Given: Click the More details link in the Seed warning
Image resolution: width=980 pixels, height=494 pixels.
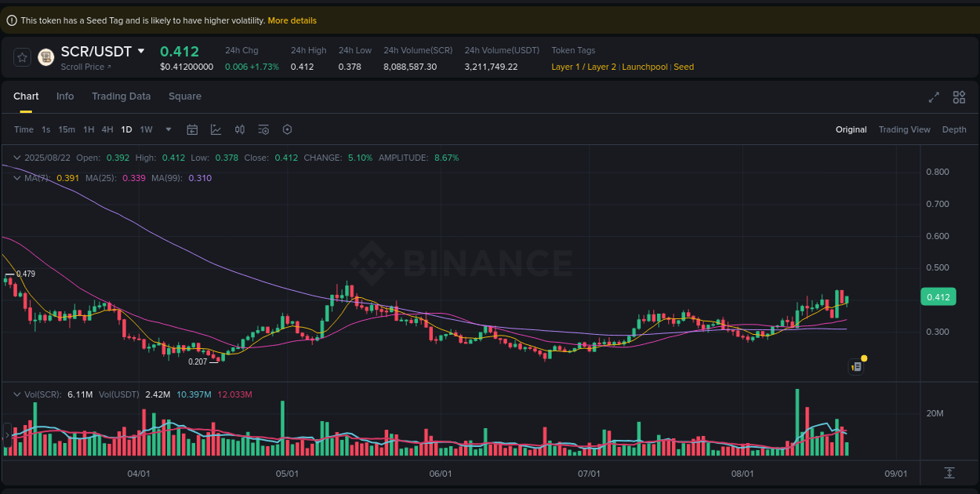Looking at the screenshot, I should [292, 20].
